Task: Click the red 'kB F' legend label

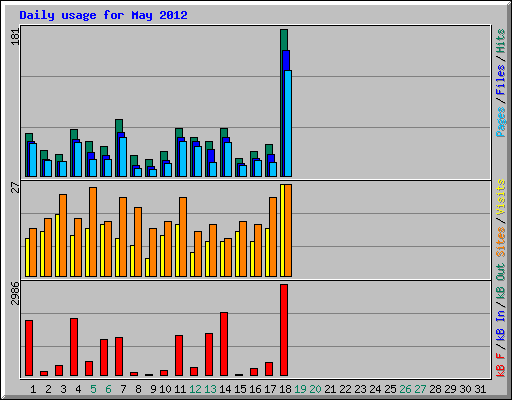Action: [501, 364]
